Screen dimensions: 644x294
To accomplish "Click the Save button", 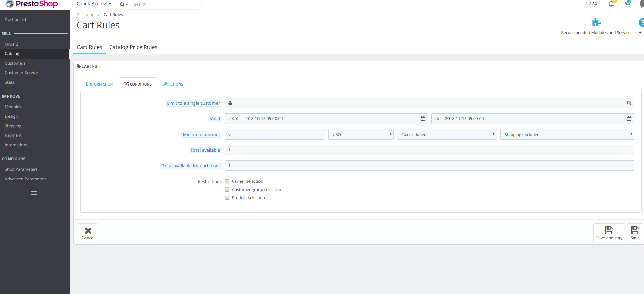I will [635, 233].
